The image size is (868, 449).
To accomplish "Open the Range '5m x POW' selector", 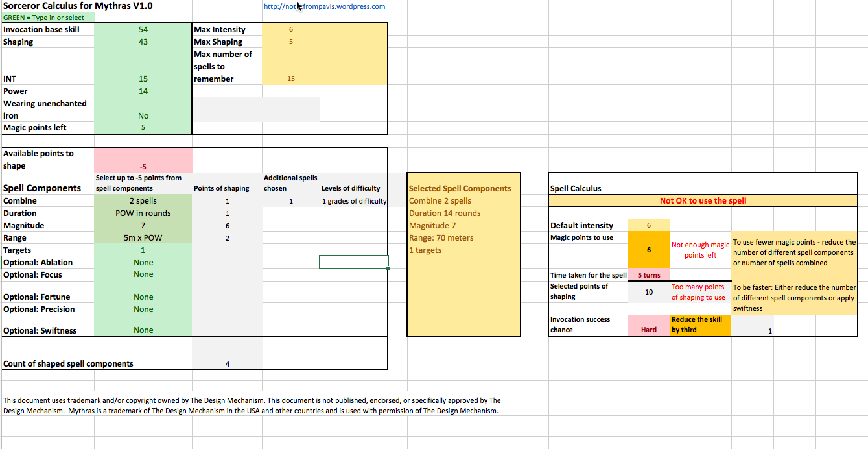I will pyautogui.click(x=143, y=238).
